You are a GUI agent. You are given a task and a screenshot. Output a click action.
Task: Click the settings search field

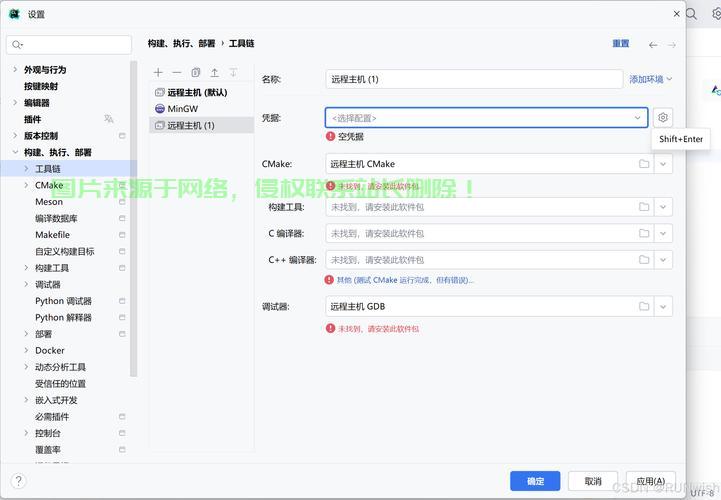[x=70, y=45]
